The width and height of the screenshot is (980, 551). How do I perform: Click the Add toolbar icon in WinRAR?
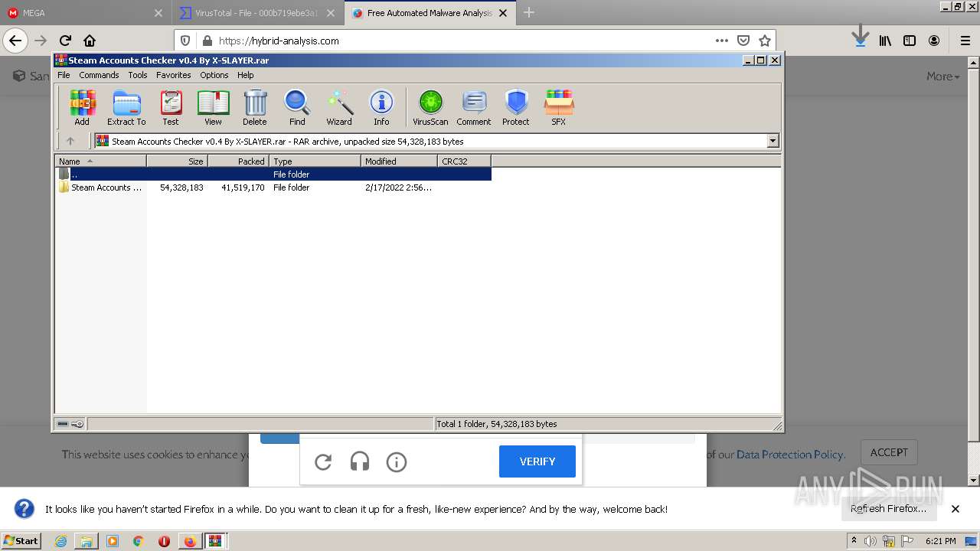point(82,108)
